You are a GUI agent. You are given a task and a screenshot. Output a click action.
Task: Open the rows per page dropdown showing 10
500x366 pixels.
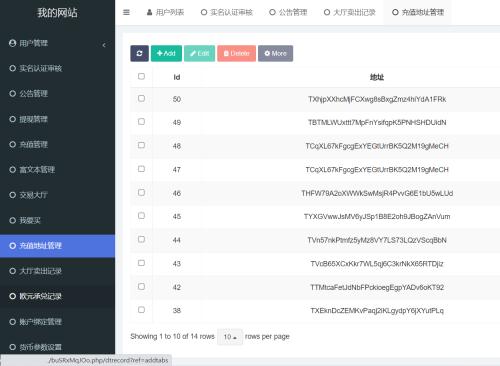click(x=230, y=337)
